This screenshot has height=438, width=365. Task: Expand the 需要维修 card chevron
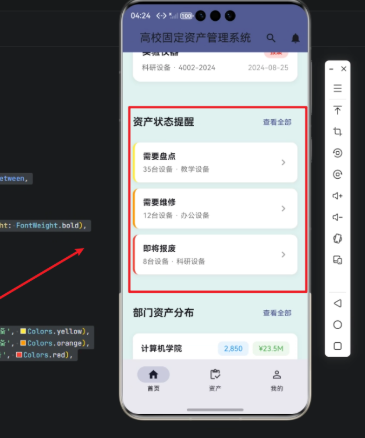coord(283,208)
